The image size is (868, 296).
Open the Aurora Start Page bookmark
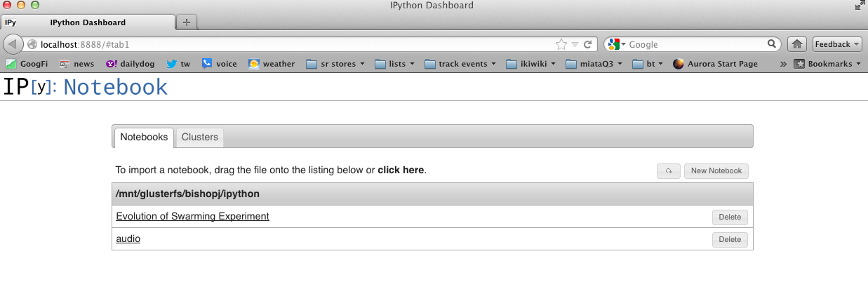715,64
